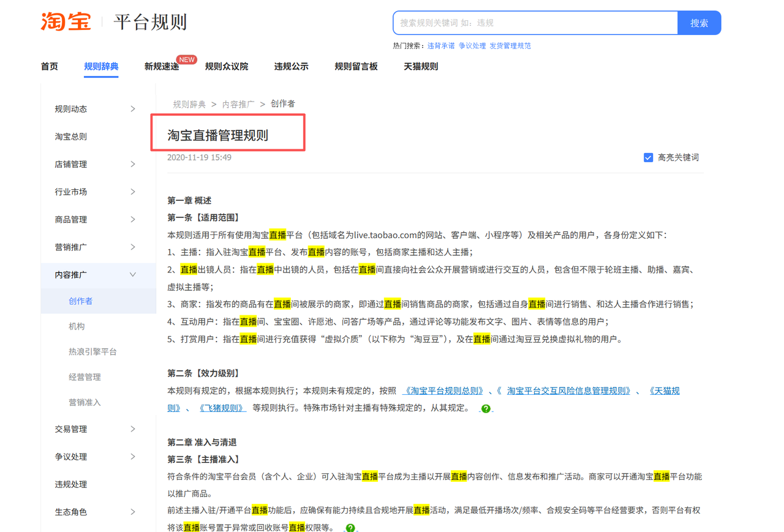Screen dimensions: 784x532
Task: Switch to the 违规公示 tab
Action: [291, 66]
